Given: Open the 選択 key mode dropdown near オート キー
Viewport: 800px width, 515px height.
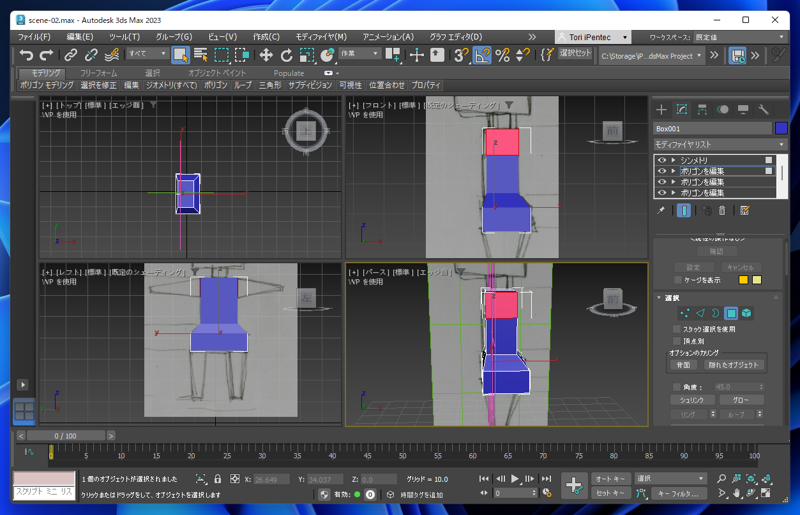Looking at the screenshot, I should click(x=670, y=479).
